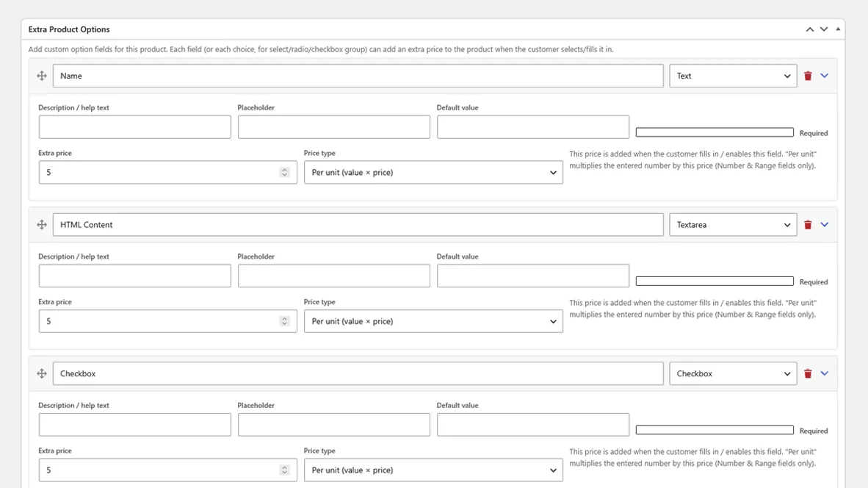
Task: Click the Default value input for HTML Content field
Action: point(533,276)
